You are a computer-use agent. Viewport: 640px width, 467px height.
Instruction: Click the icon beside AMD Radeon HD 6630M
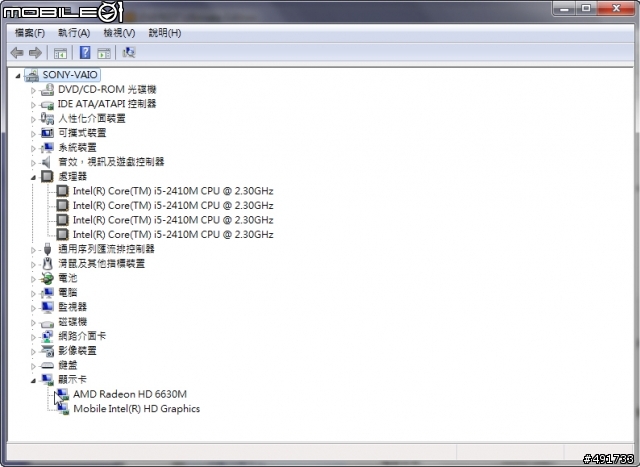(x=62, y=394)
